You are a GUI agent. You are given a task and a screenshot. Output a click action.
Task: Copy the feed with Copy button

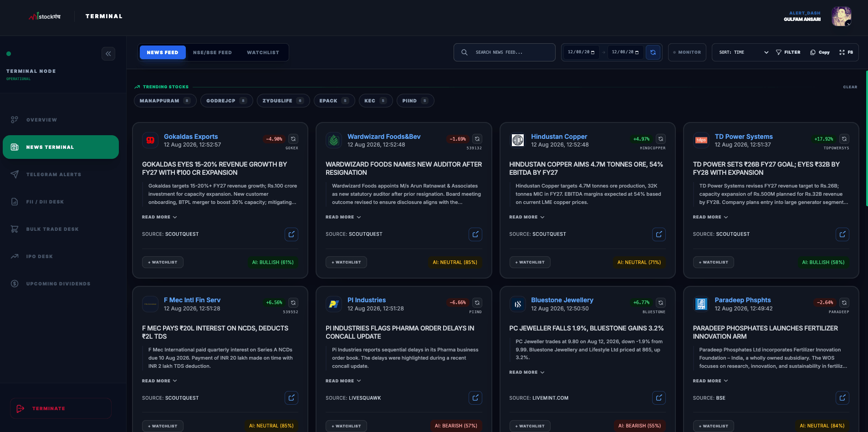tap(820, 52)
